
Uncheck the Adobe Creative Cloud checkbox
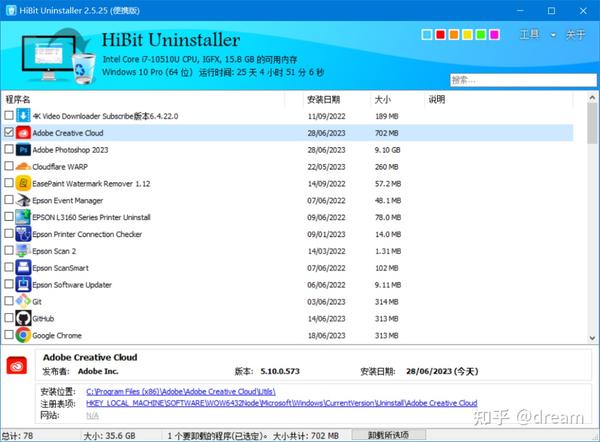click(9, 132)
